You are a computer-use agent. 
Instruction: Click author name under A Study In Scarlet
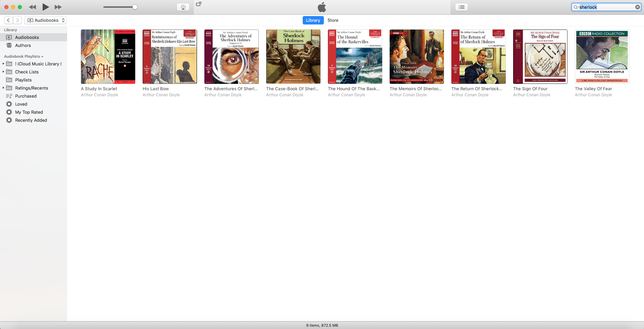pos(99,95)
